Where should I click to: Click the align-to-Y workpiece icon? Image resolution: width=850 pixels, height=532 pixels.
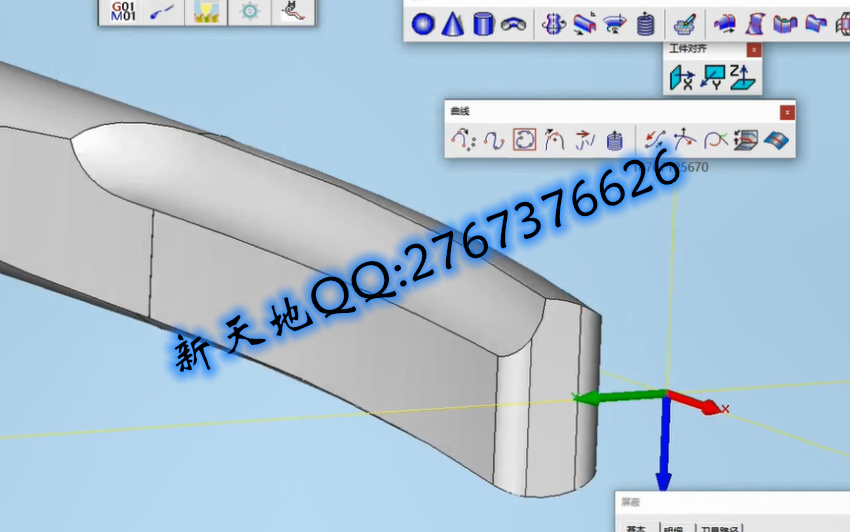(712, 78)
